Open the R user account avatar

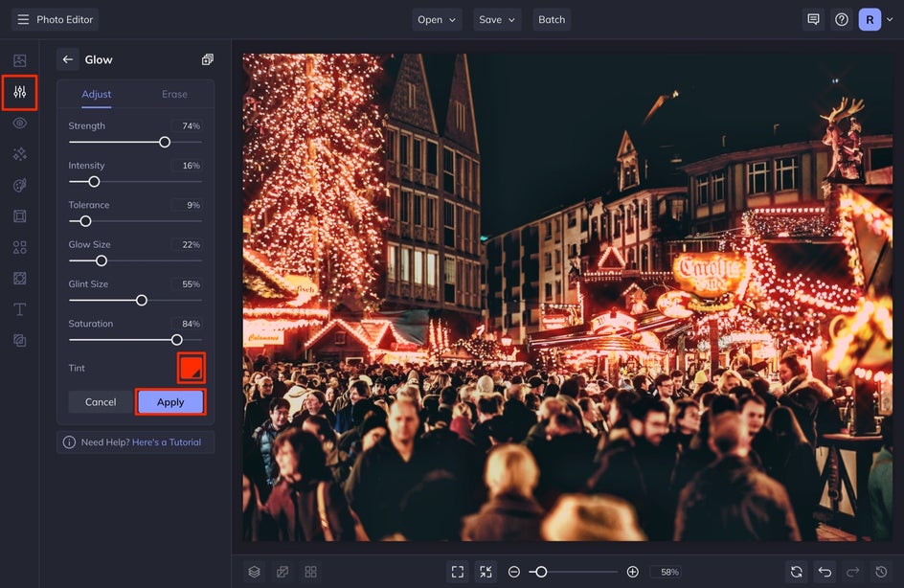coord(870,19)
